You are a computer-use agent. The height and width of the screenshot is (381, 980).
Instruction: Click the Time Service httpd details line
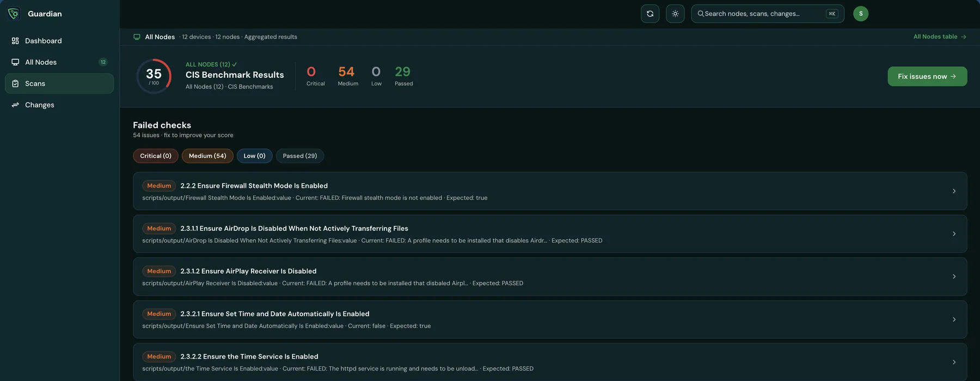point(338,369)
